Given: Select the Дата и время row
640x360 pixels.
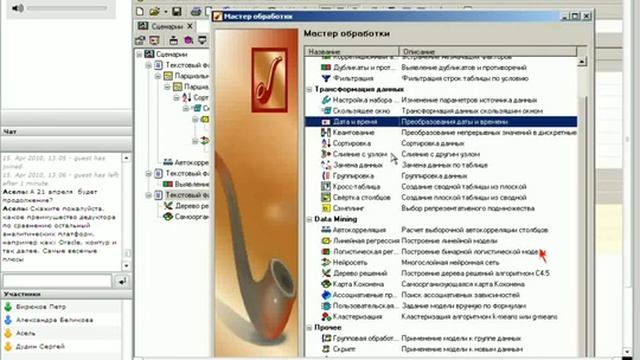Looking at the screenshot, I should coord(441,122).
